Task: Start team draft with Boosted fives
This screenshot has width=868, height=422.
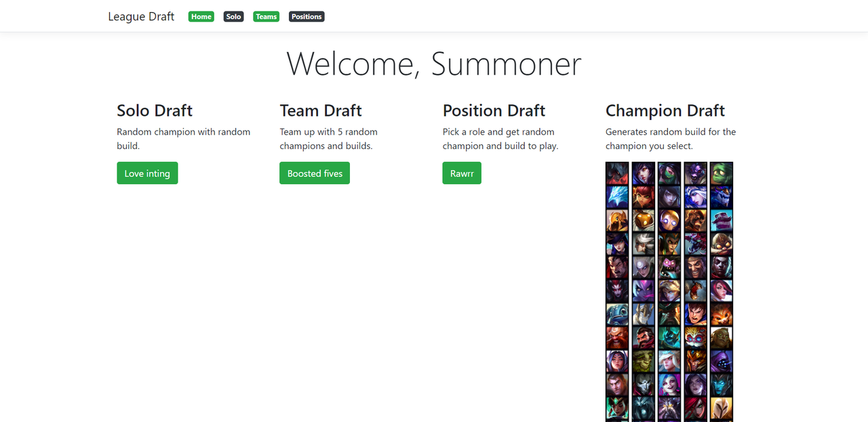Action: pyautogui.click(x=315, y=173)
